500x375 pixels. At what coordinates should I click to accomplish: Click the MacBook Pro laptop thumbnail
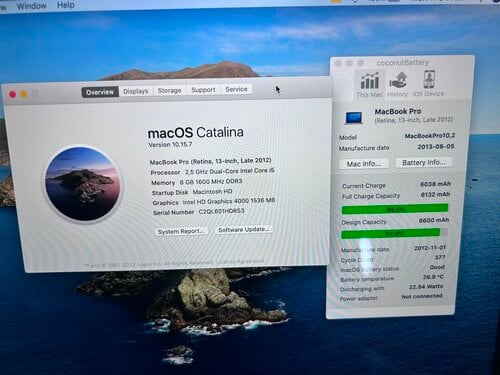pos(354,118)
